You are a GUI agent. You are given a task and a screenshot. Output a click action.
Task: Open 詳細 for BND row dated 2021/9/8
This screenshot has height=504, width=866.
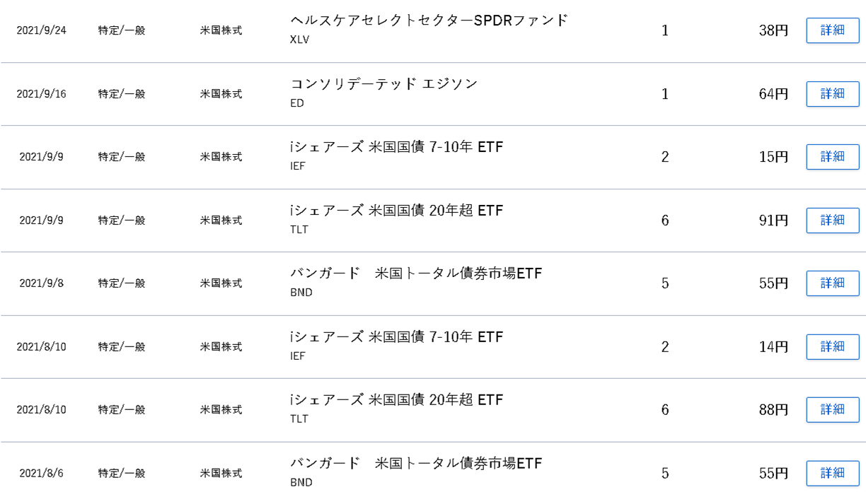click(832, 283)
